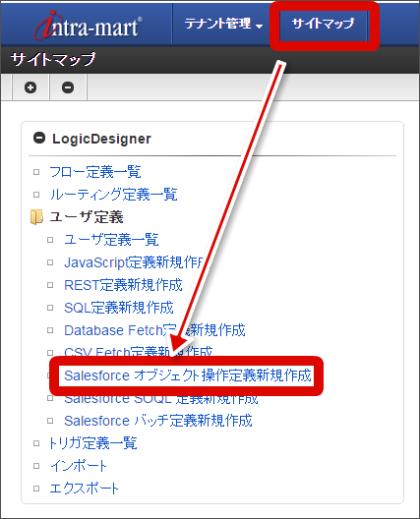This screenshot has width=420, height=519.
Task: Click the intra-mart logo
Action: (x=88, y=25)
